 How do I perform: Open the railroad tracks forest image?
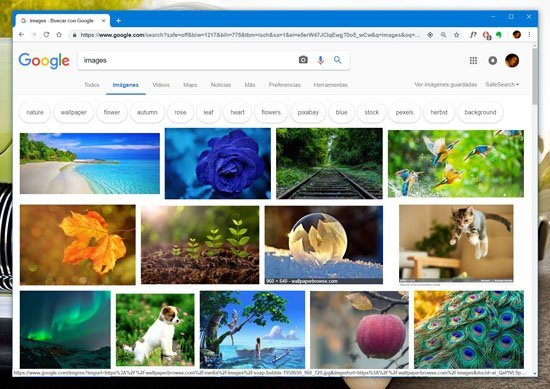pos(329,163)
